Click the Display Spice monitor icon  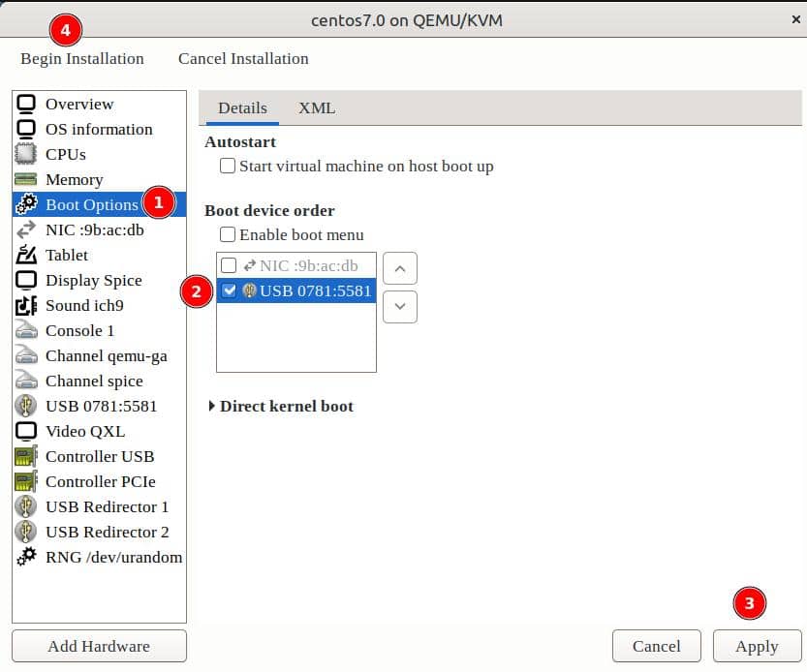26,280
